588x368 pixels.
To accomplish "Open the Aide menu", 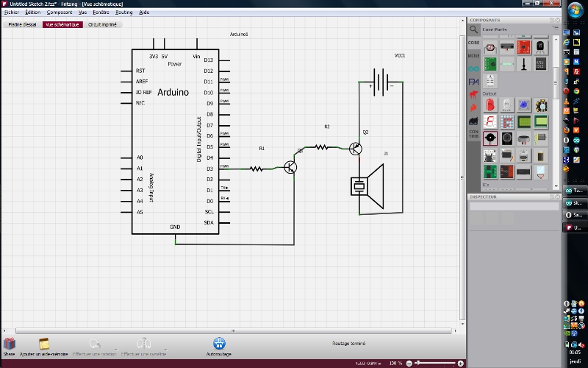I will (144, 13).
